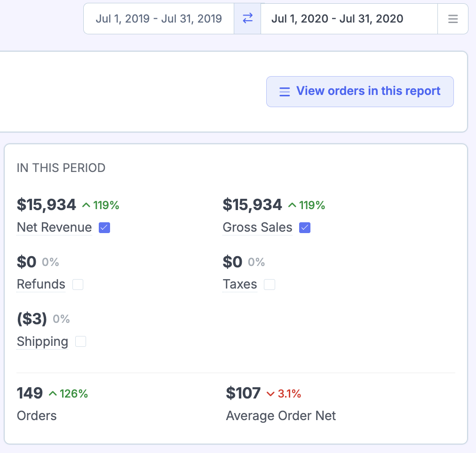Click the swap date ranges arrows icon

click(x=247, y=19)
